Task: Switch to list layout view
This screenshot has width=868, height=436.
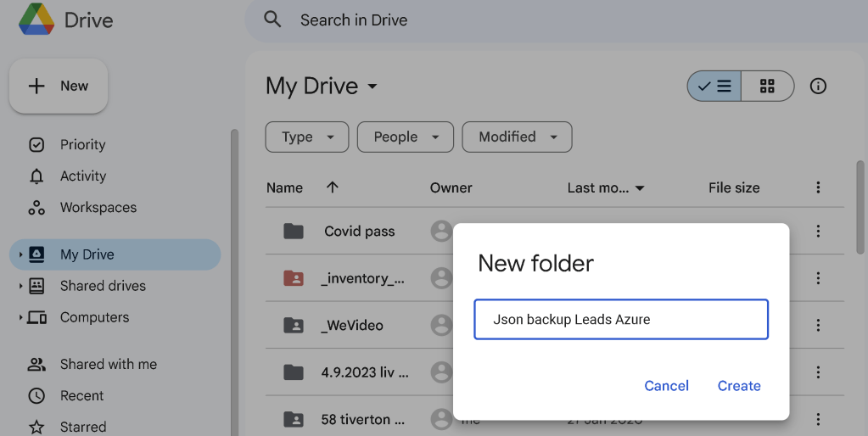Action: pos(714,87)
